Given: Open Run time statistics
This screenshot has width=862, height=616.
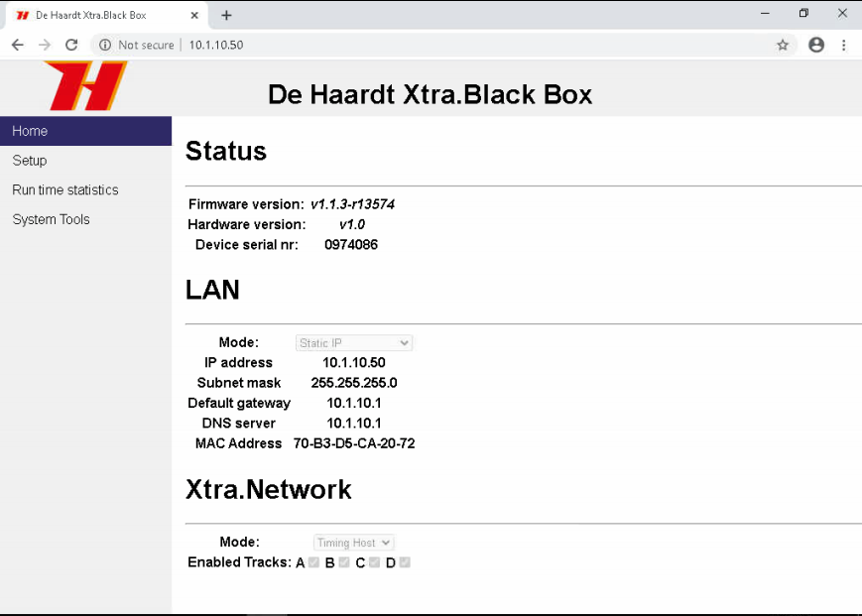Looking at the screenshot, I should point(85,190).
